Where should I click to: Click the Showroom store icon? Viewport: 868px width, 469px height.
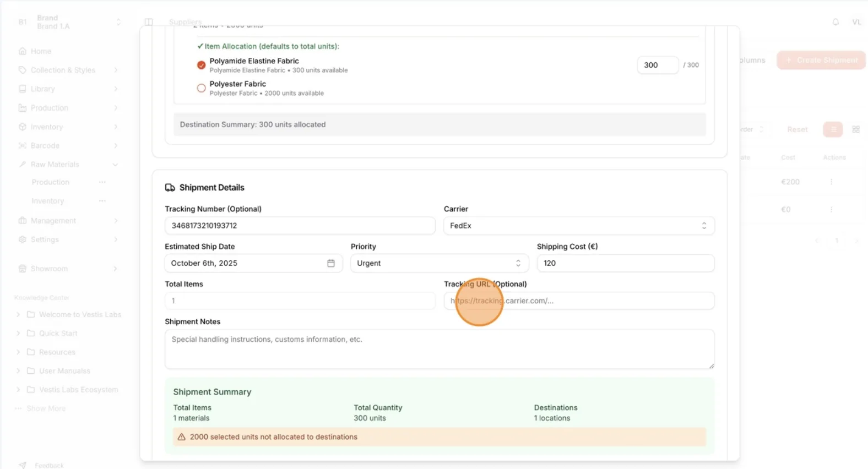point(23,269)
